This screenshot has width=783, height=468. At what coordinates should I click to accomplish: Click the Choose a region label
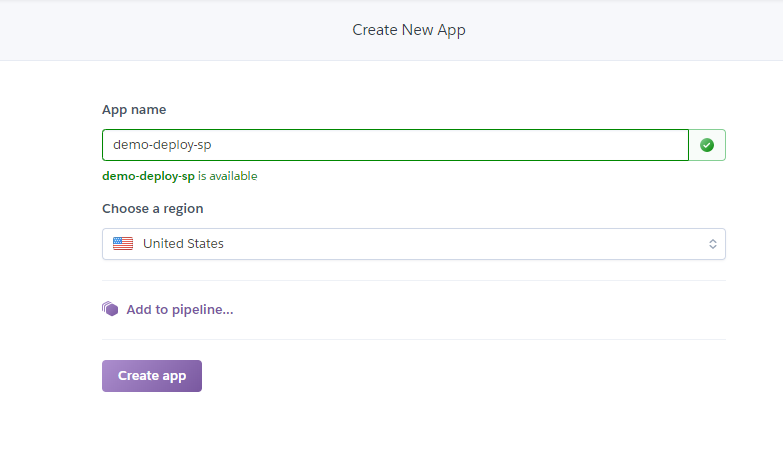[152, 209]
